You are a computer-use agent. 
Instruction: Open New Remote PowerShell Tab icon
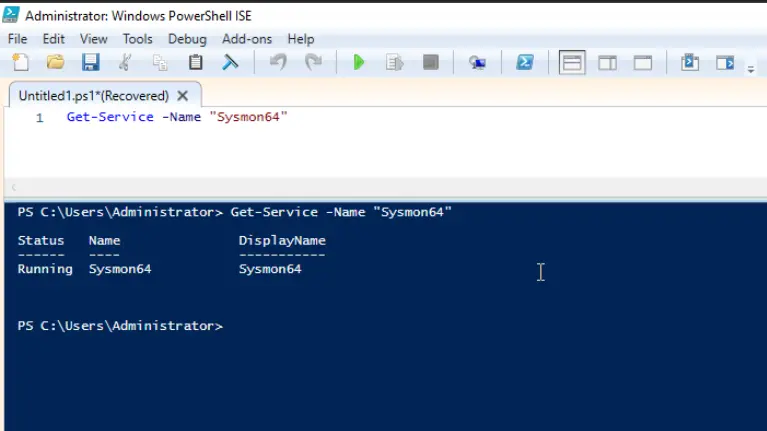(477, 63)
